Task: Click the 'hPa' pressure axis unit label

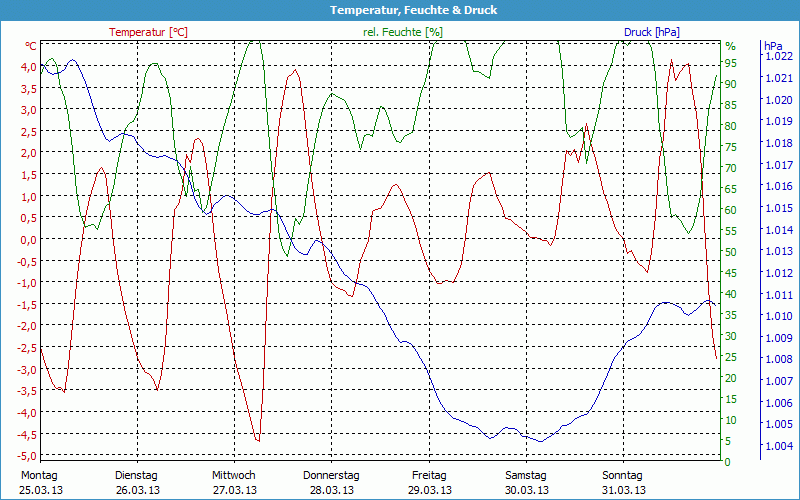Action: pyautogui.click(x=773, y=45)
